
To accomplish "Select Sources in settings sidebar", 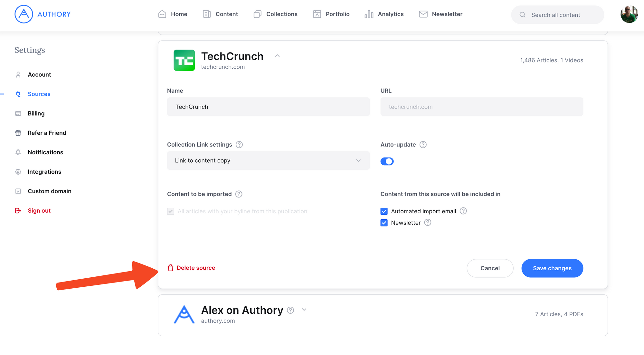I will point(39,94).
